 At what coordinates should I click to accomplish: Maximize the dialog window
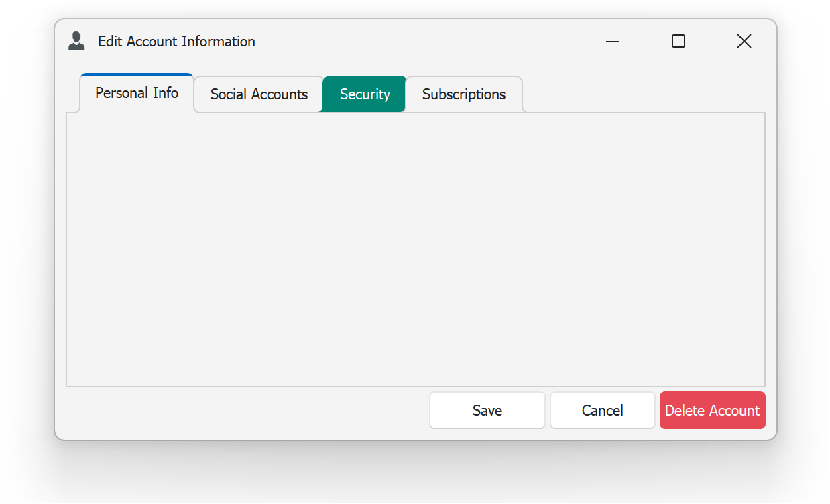point(678,41)
